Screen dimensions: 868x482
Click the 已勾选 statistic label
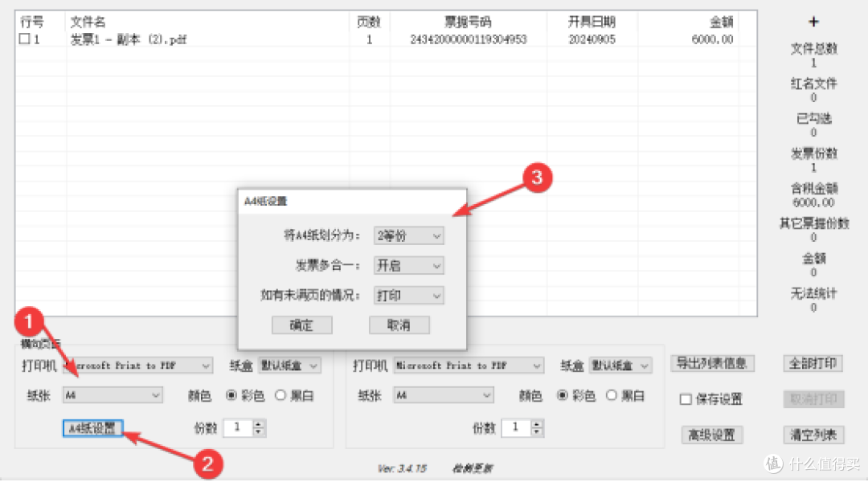(x=813, y=118)
